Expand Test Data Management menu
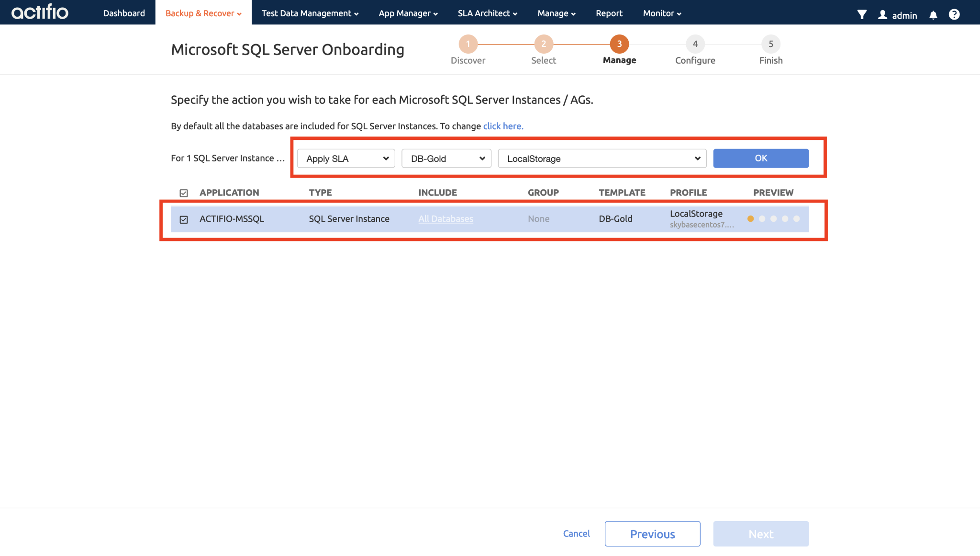 [x=310, y=13]
